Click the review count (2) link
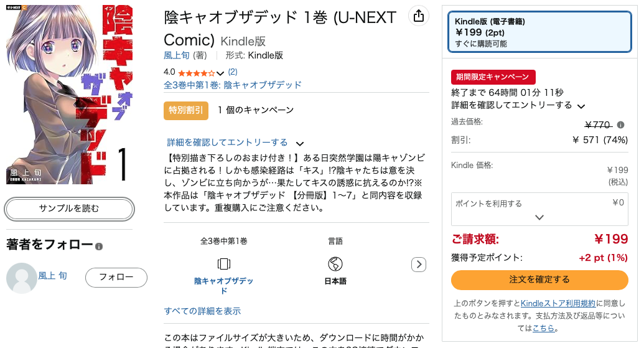644x348 pixels. [x=233, y=72]
